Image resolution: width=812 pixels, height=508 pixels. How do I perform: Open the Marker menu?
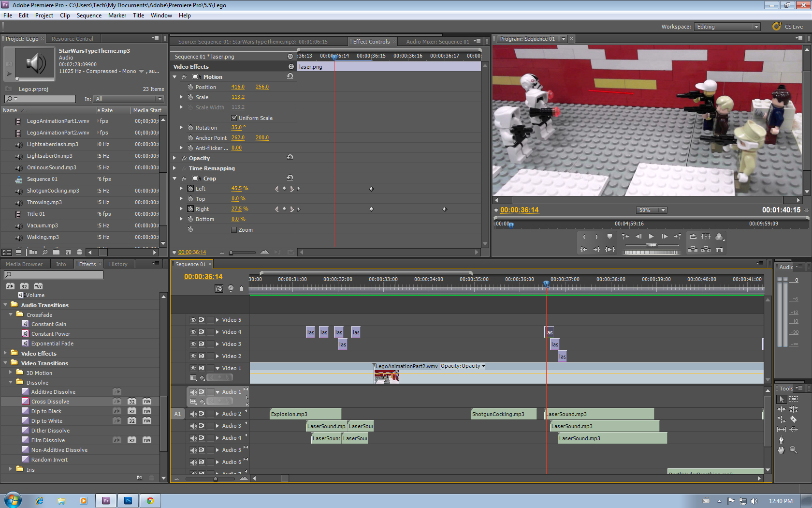117,15
